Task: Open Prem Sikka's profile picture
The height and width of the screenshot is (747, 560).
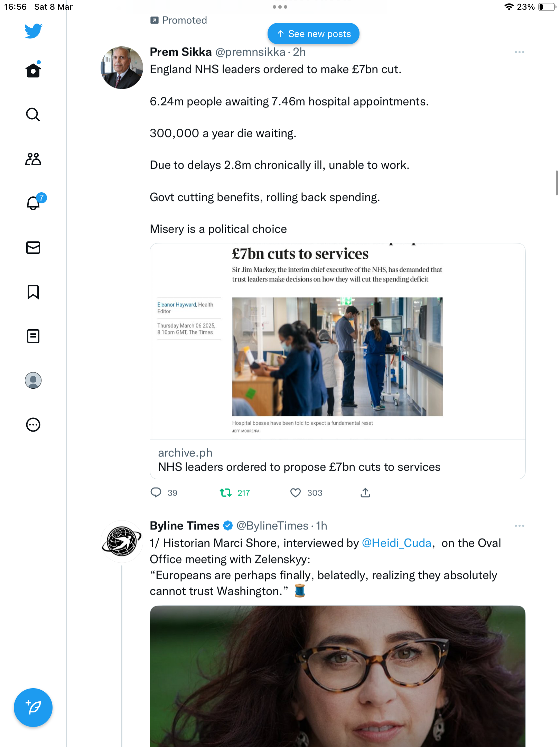Action: tap(122, 68)
